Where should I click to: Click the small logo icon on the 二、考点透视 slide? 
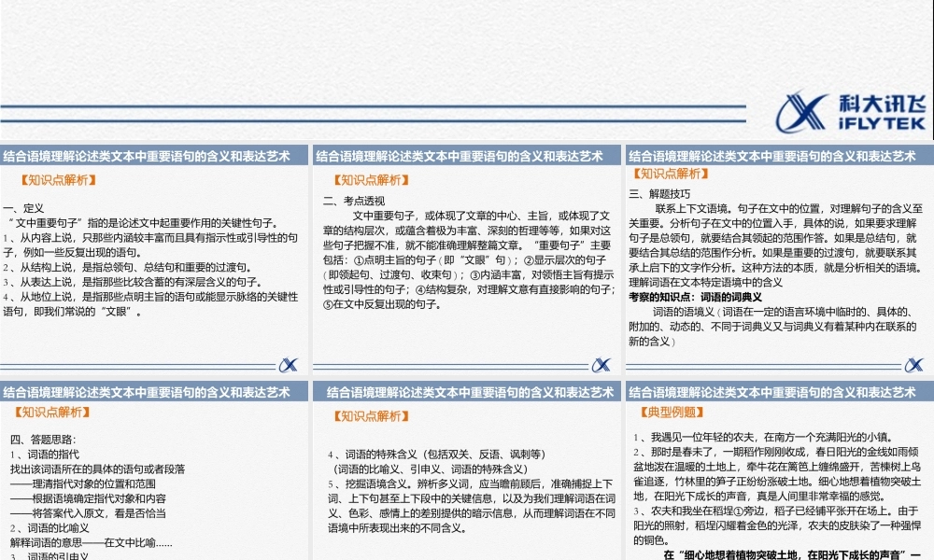pyautogui.click(x=601, y=365)
